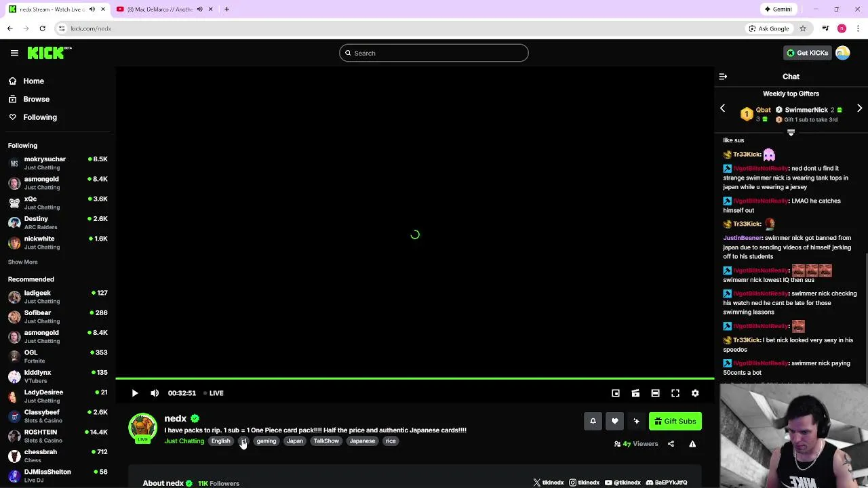Open LadyDesiree recommended channel
This screenshot has height=488, width=868.
pyautogui.click(x=58, y=396)
